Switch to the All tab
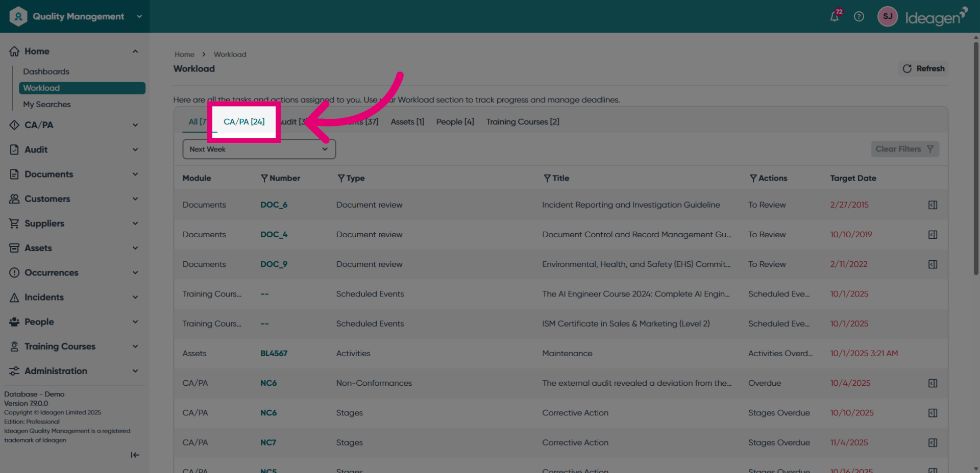 (x=197, y=122)
